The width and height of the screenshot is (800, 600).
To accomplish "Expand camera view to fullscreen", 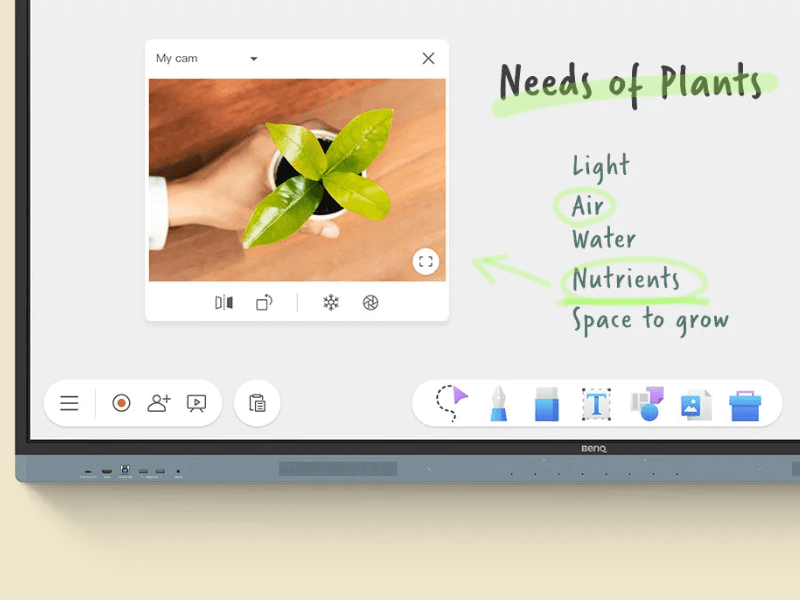I will coord(426,262).
